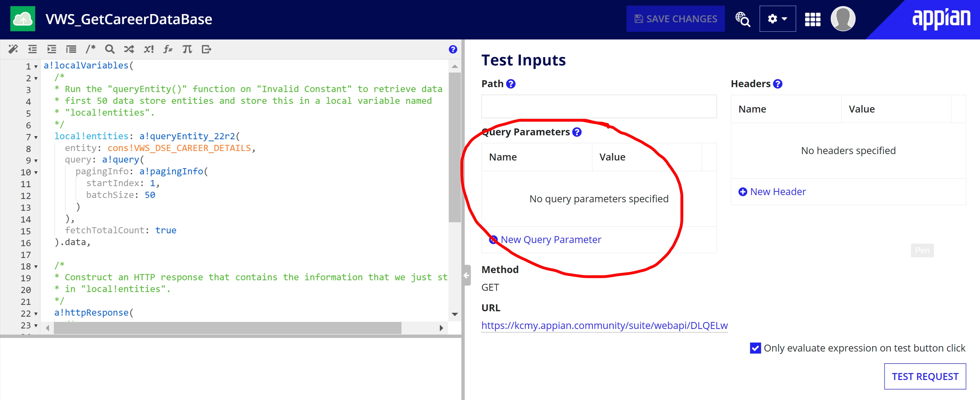Click the startIndex value 1 in code
The width and height of the screenshot is (980, 400).
tap(153, 183)
